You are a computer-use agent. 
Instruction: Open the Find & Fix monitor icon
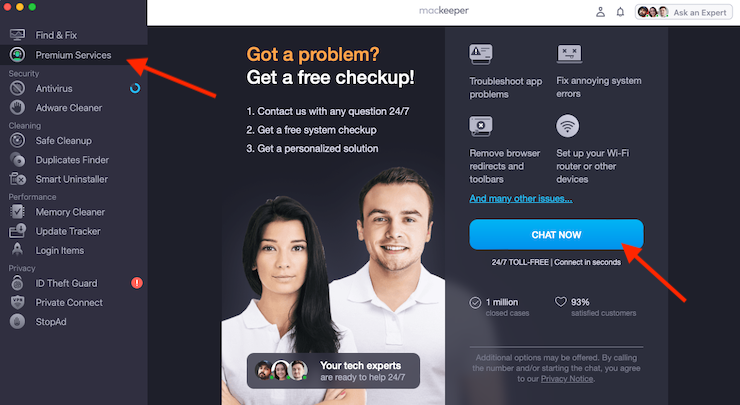pos(17,35)
